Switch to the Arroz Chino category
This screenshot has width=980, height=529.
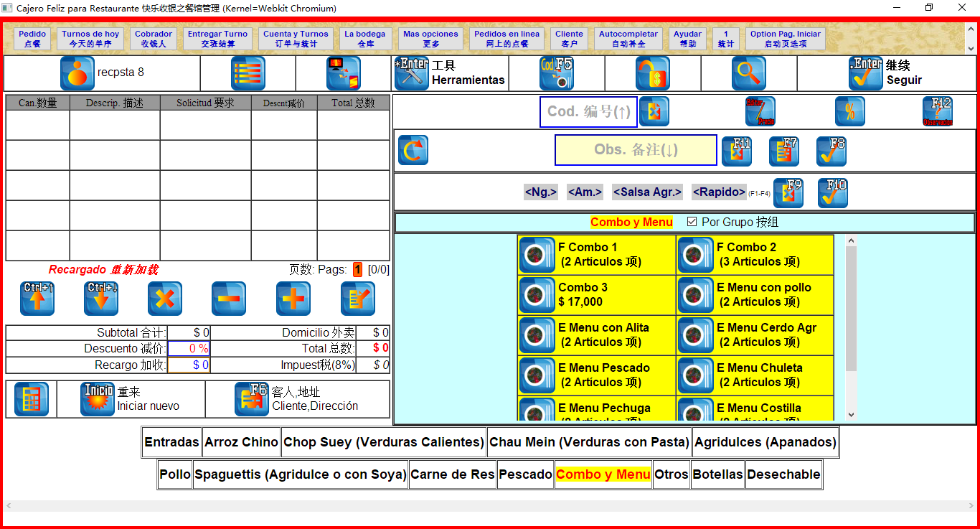coord(241,442)
